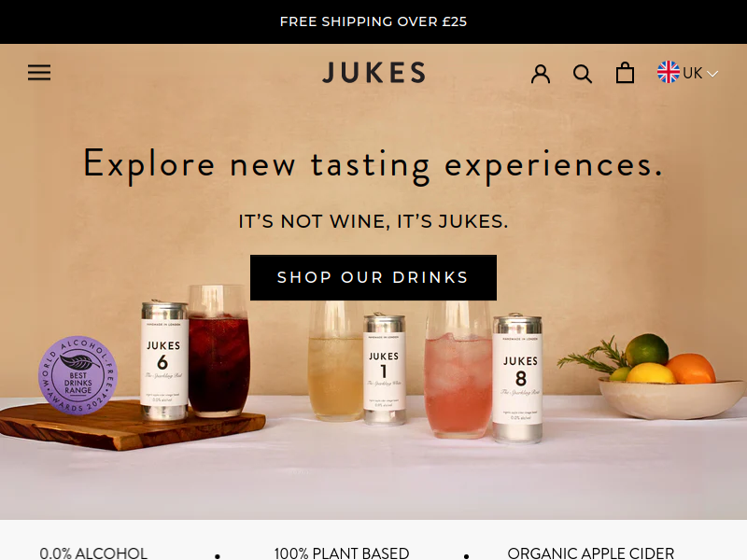Select the Jukes 8 can

518,379
